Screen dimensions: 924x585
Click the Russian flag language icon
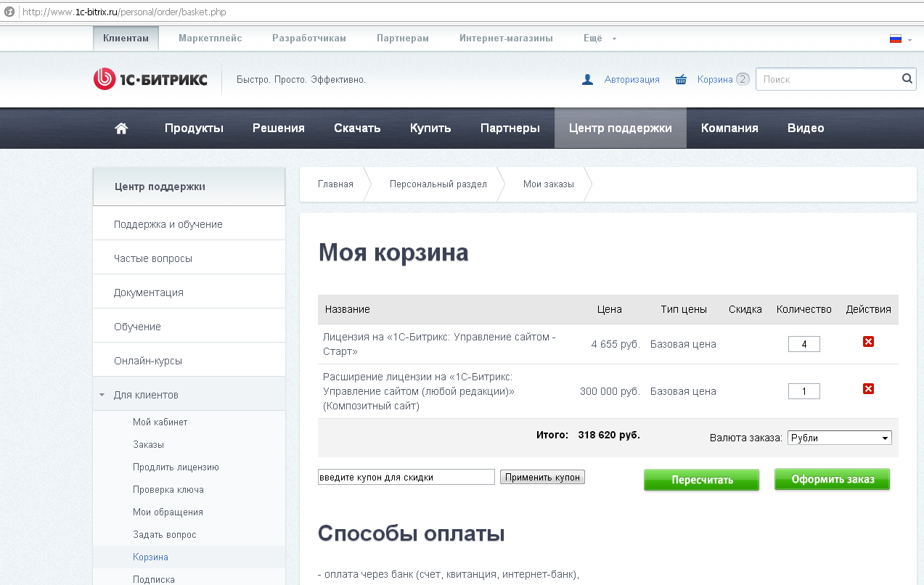tap(896, 38)
